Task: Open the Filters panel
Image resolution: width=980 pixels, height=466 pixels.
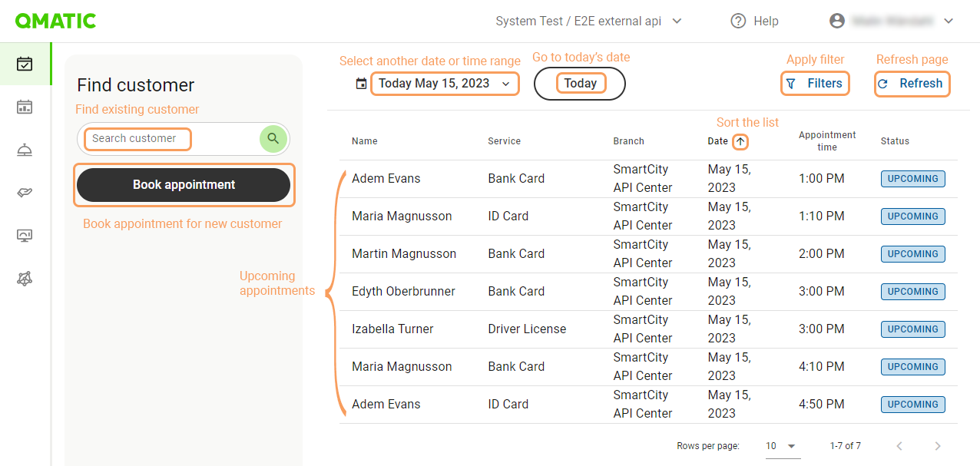Action: coord(815,84)
